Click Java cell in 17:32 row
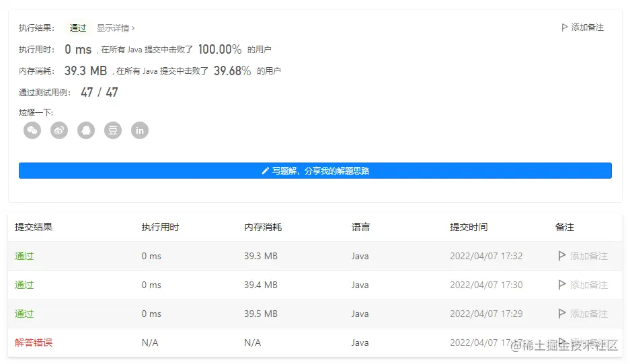The image size is (630, 364). [360, 256]
